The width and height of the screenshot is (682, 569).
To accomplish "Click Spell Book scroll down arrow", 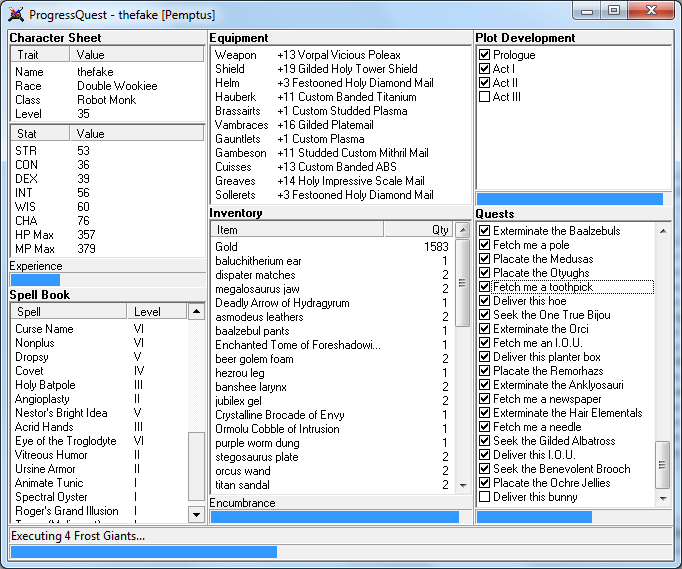I will pyautogui.click(x=196, y=515).
